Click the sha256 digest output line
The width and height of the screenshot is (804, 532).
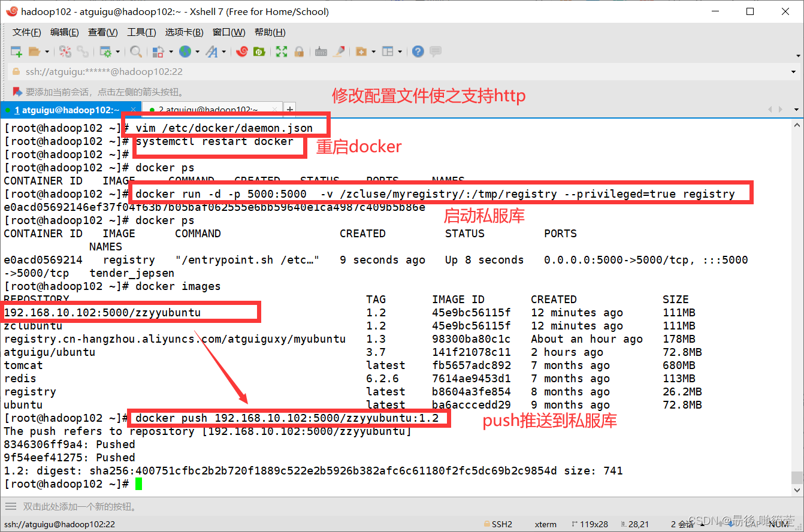click(313, 471)
